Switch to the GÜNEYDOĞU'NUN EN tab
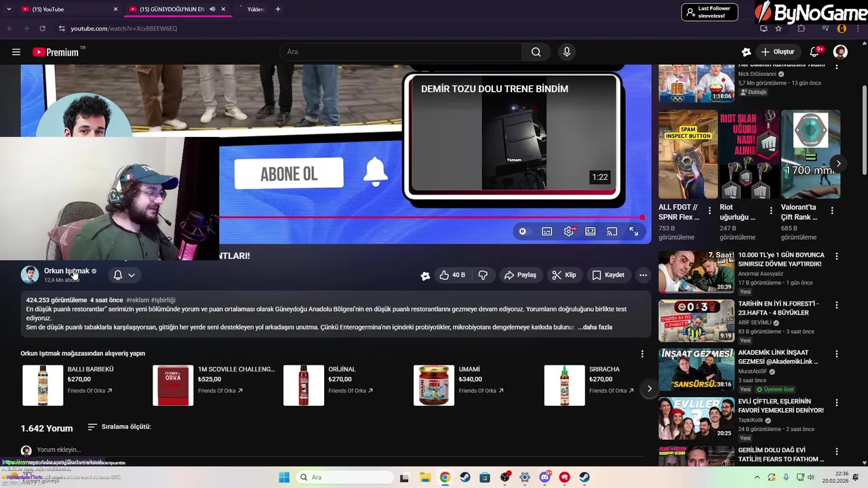The width and height of the screenshot is (868, 488). (176, 9)
